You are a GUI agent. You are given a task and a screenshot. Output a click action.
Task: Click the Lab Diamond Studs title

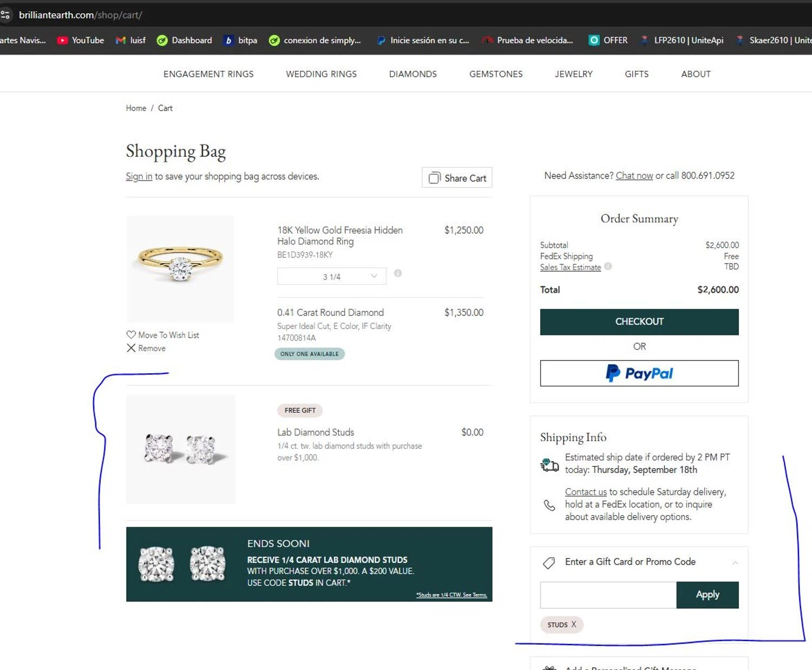tap(316, 432)
